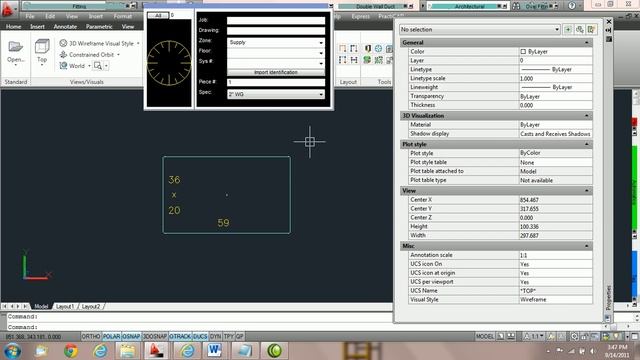Toggle OSNAP in status bar
The width and height of the screenshot is (640, 360).
tap(131, 336)
